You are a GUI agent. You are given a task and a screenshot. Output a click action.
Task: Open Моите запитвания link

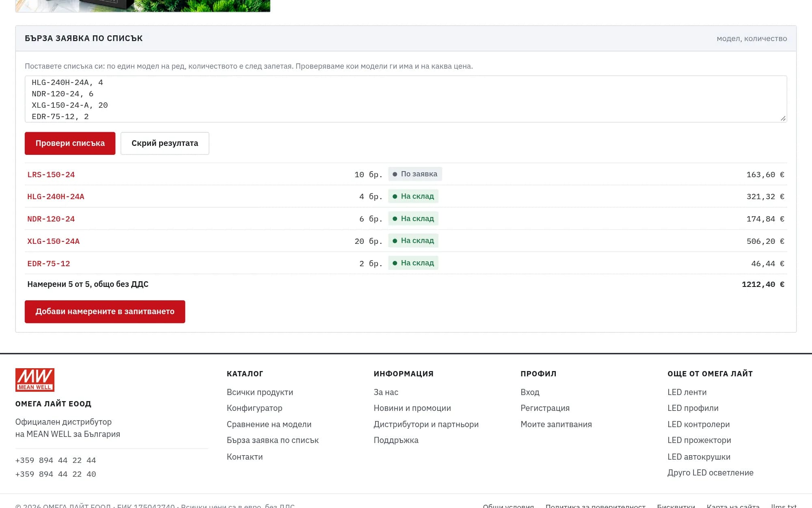point(556,424)
